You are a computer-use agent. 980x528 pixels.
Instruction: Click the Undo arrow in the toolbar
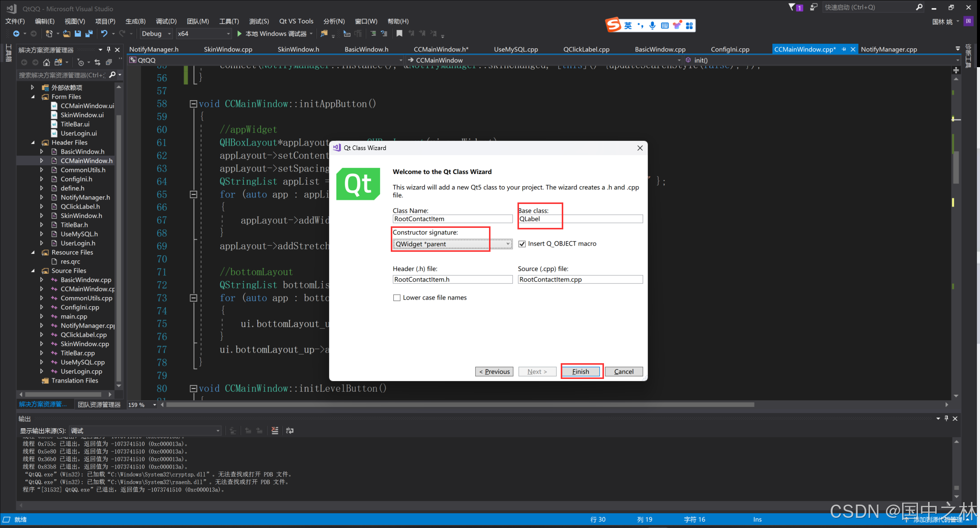[104, 34]
